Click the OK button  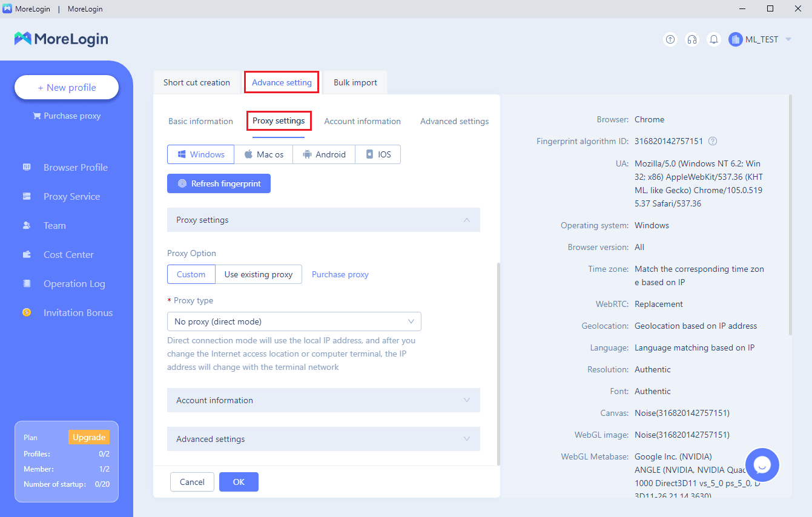tap(239, 482)
